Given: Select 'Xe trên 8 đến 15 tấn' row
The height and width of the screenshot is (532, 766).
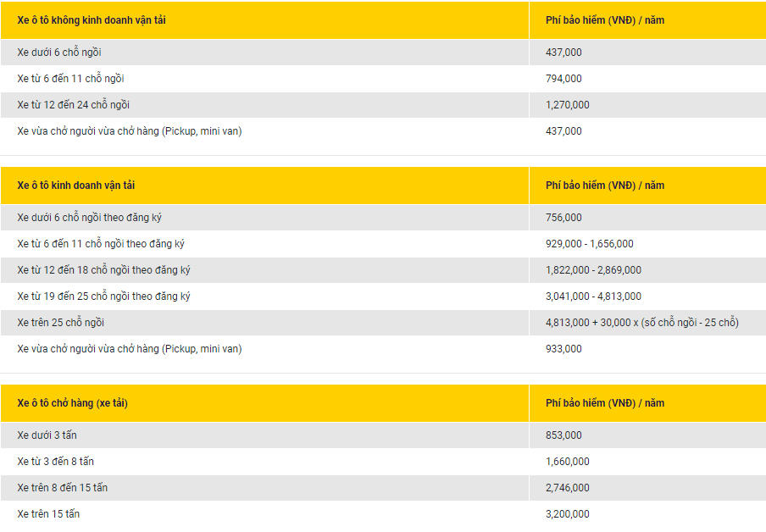Looking at the screenshot, I should click(63, 488).
